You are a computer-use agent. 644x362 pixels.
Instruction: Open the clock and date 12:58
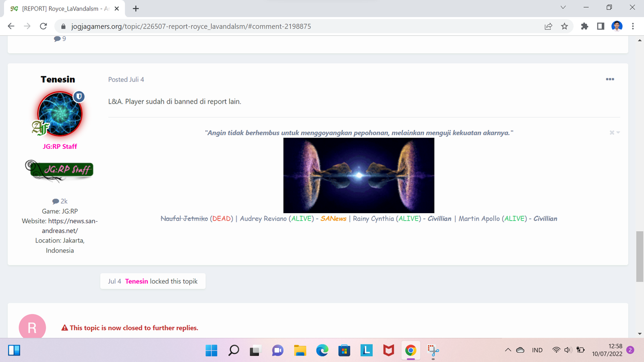click(x=607, y=350)
